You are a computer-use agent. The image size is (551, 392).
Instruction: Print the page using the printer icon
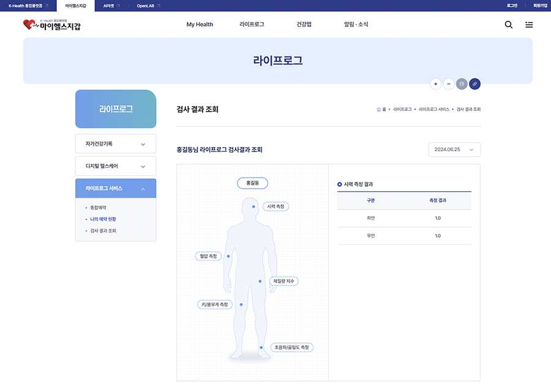[462, 84]
